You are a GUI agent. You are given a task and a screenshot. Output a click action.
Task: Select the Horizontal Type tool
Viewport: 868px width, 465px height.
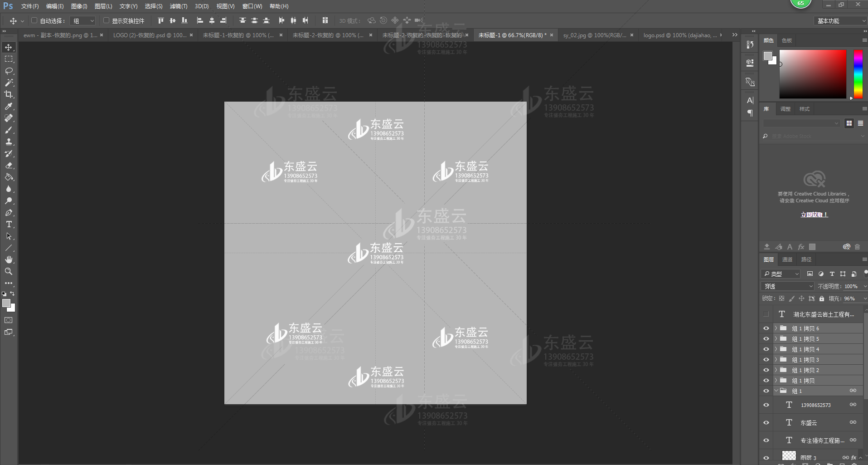9,224
